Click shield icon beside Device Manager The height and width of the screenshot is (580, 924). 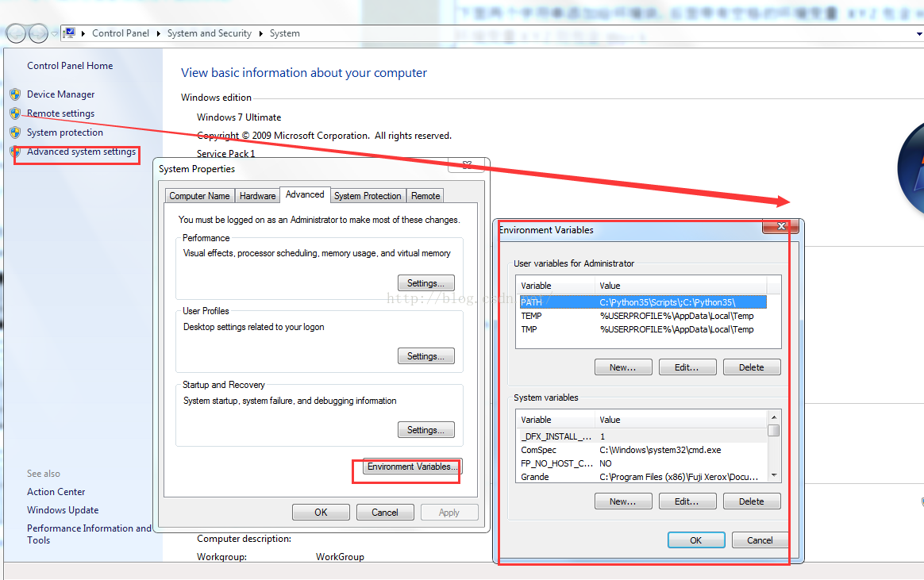[x=15, y=94]
